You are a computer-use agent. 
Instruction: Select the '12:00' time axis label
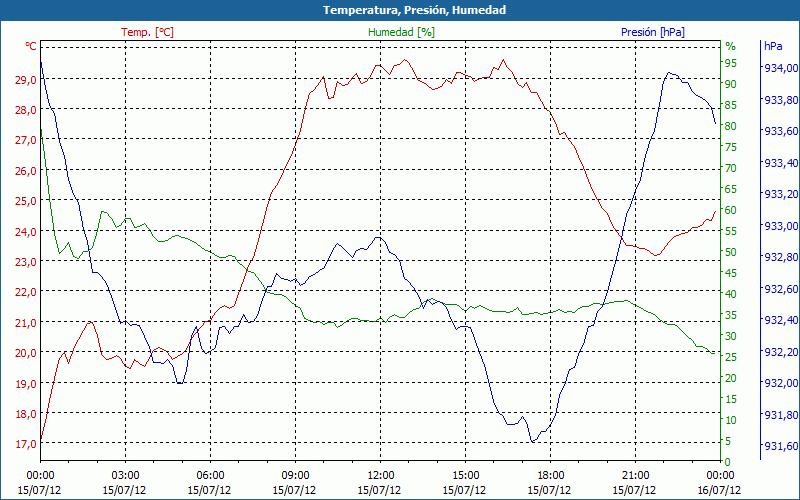coord(380,476)
